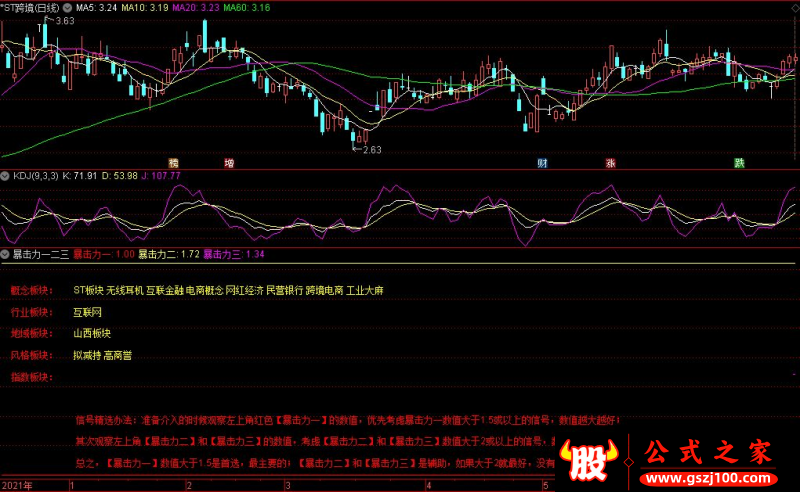Click the 2.63 low price label
The image size is (800, 492).
[x=372, y=150]
